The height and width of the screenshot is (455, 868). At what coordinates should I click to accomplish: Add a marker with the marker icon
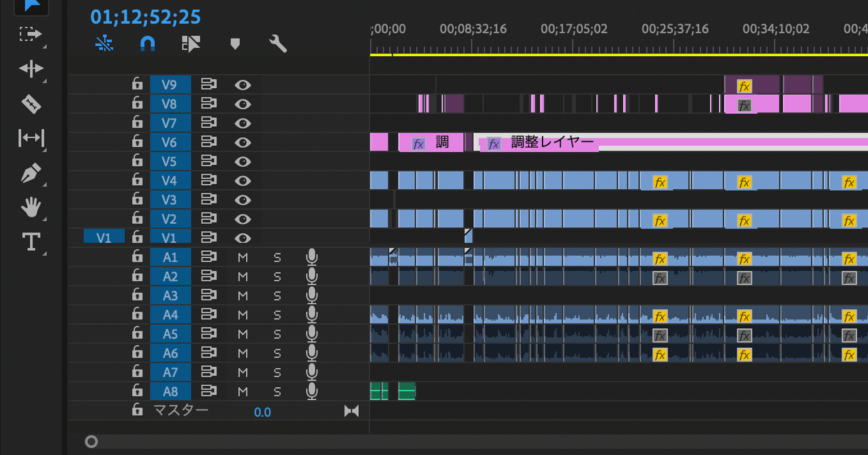pos(235,44)
